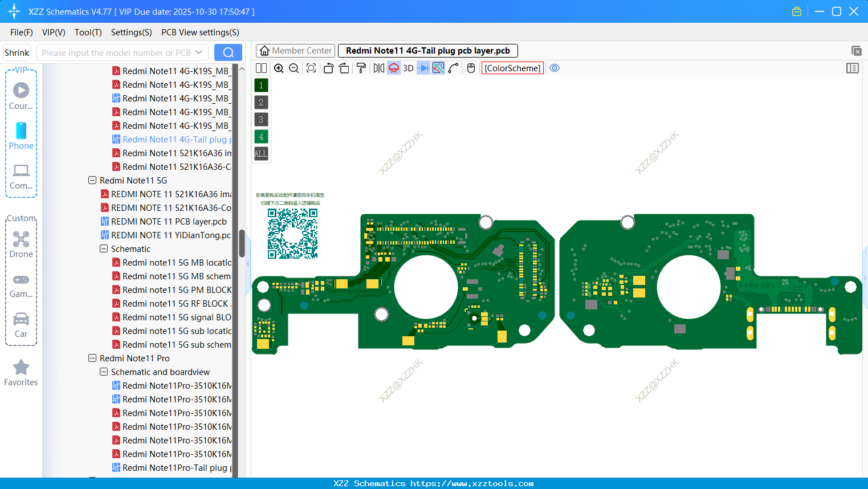Select the measure curve tool

453,68
